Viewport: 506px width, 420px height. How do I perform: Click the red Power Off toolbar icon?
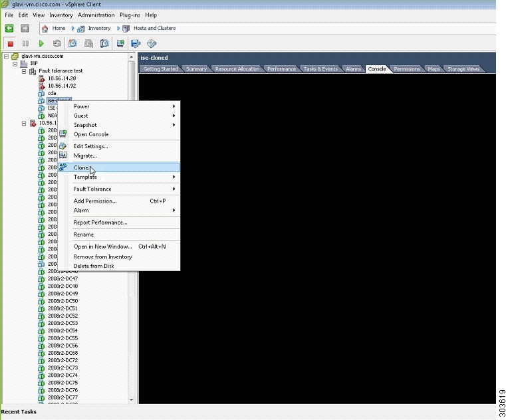pyautogui.click(x=10, y=44)
